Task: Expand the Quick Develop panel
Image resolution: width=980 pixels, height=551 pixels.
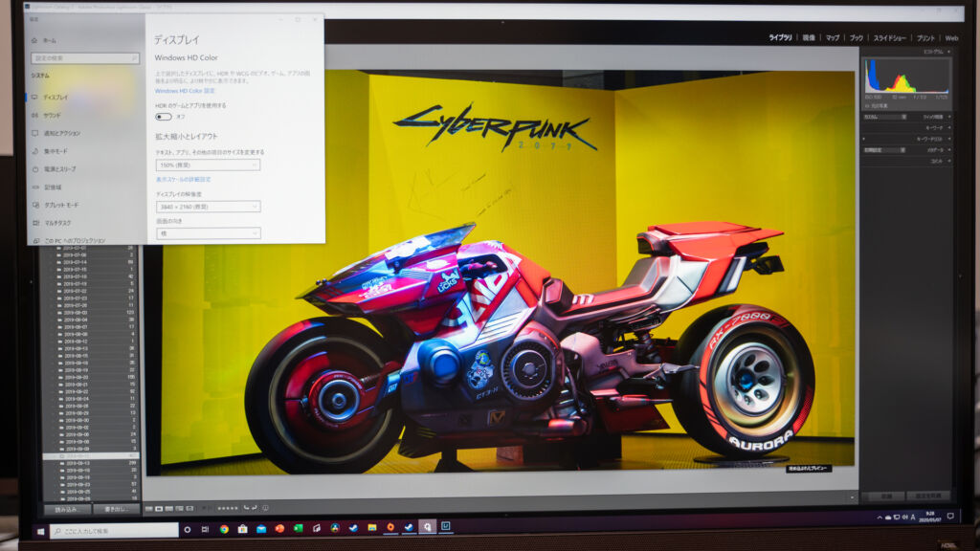Action: click(x=948, y=117)
